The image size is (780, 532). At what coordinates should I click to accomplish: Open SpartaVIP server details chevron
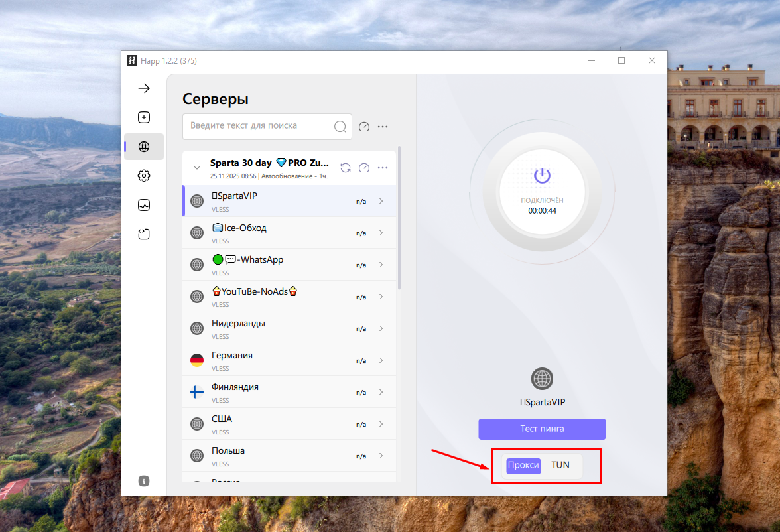pos(381,201)
